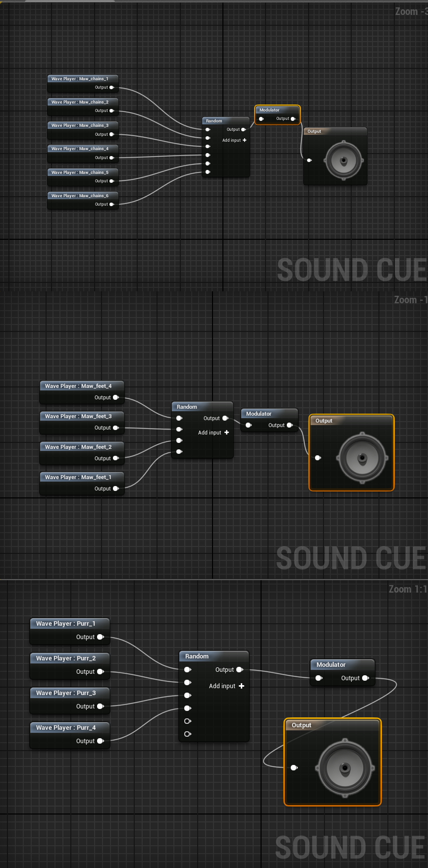
Task: Click output pin of Wave Player Purr_3
Action: pyautogui.click(x=100, y=706)
